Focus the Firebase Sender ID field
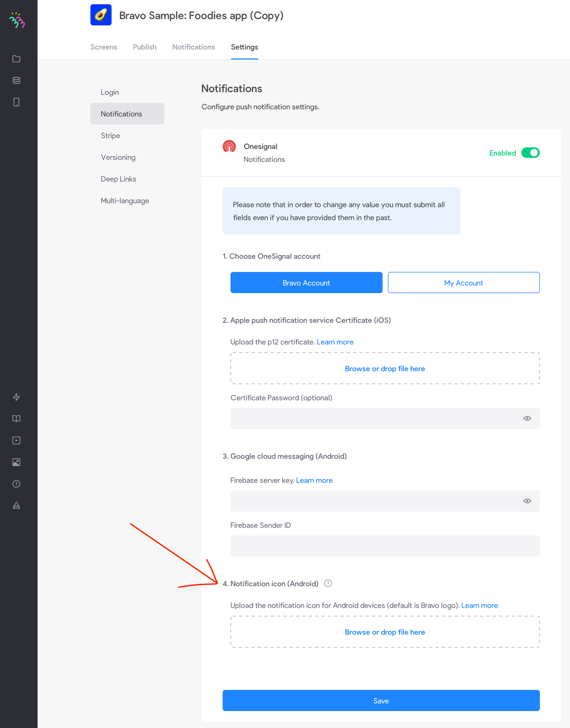 [x=385, y=546]
